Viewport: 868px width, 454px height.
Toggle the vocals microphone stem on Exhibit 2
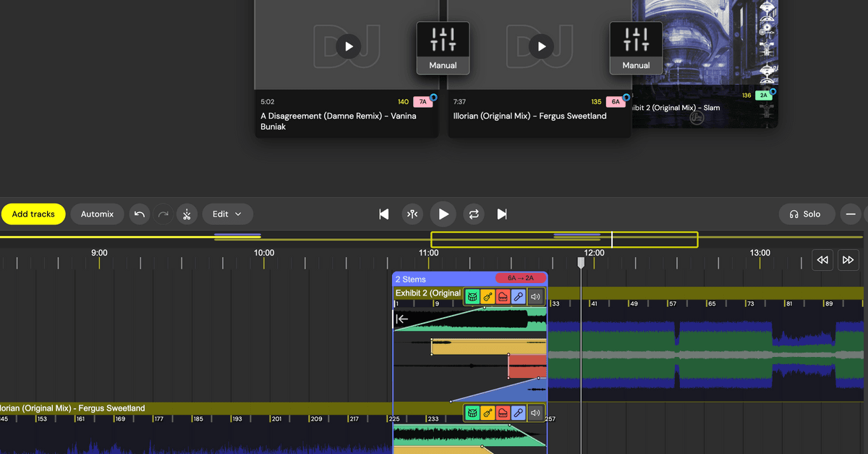[x=519, y=296]
